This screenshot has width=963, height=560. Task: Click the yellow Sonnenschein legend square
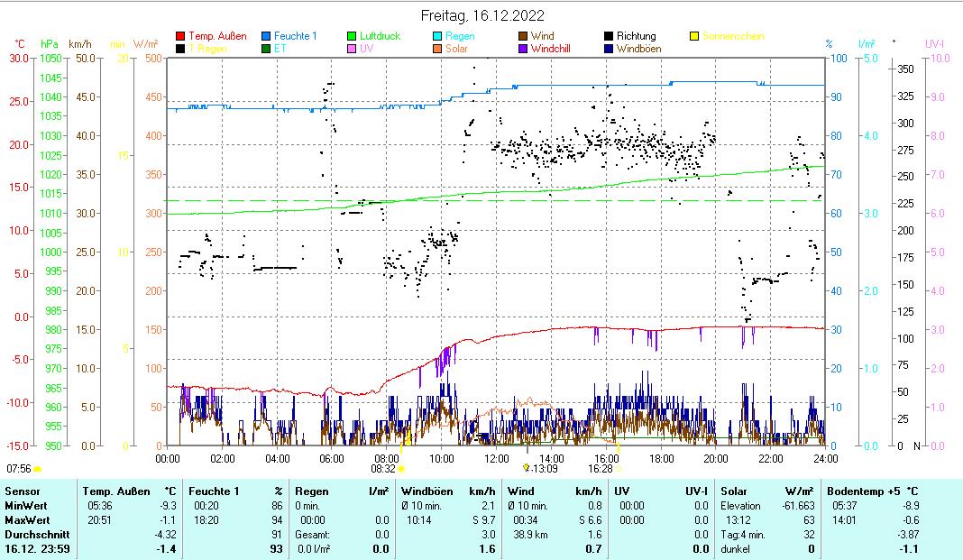click(694, 37)
